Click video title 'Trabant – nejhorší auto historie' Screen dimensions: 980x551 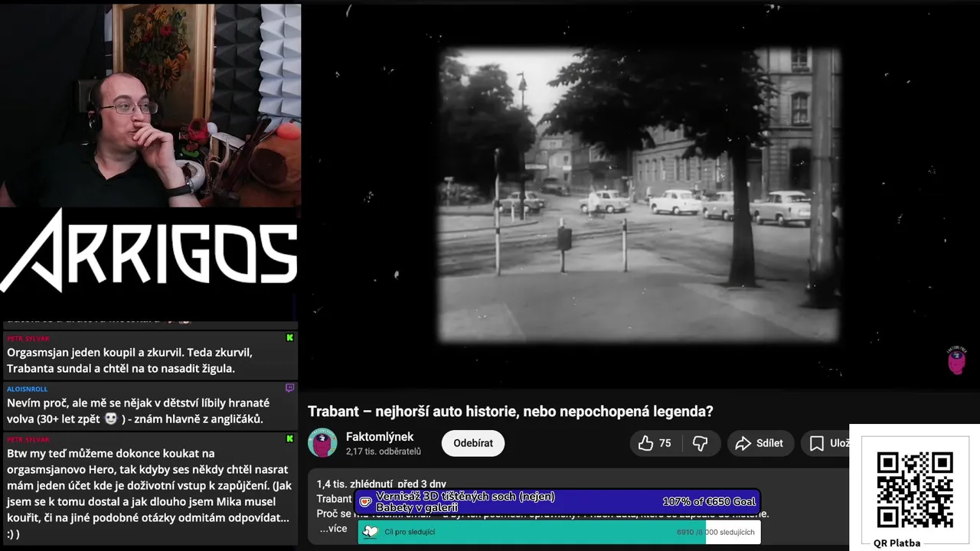coord(510,411)
